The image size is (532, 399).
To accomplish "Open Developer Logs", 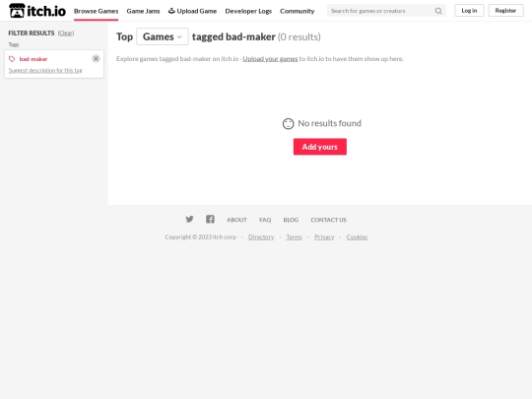I will click(x=248, y=11).
